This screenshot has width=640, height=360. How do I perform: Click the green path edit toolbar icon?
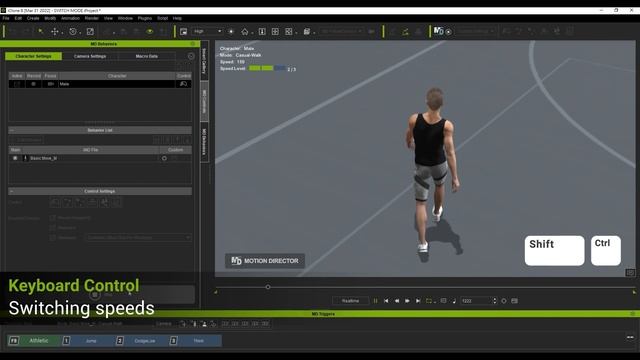405,31
